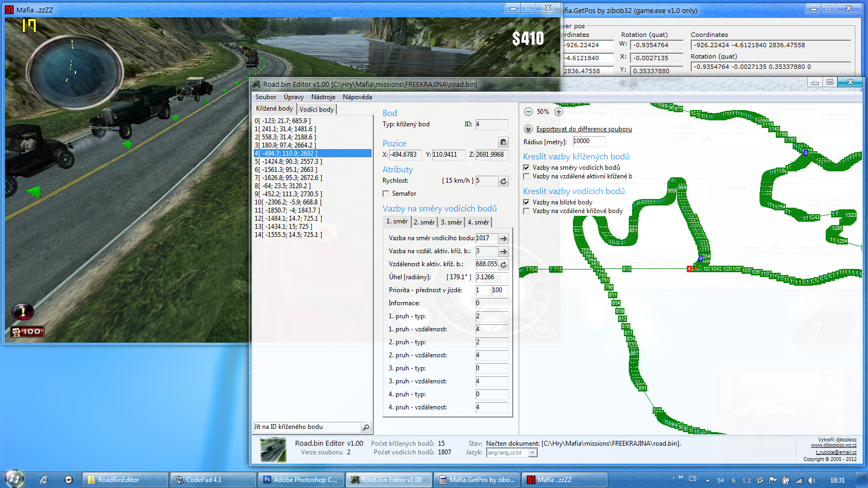Screen dimensions: 868x488
Task: Open RoadBinEditor folder taskbar button
Action: (x=125, y=480)
